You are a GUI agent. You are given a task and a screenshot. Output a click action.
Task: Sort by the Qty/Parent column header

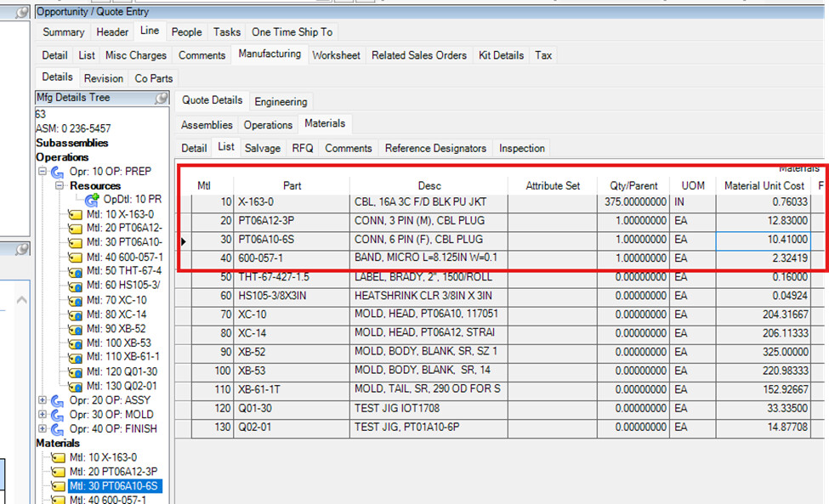(x=633, y=186)
